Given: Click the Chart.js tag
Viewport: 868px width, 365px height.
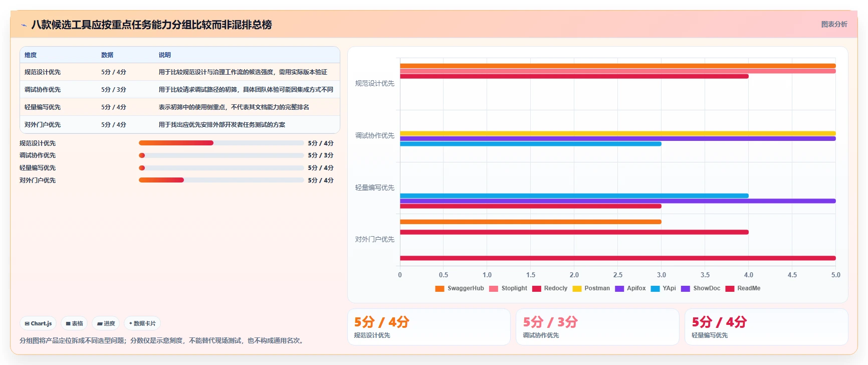Looking at the screenshot, I should pos(38,323).
